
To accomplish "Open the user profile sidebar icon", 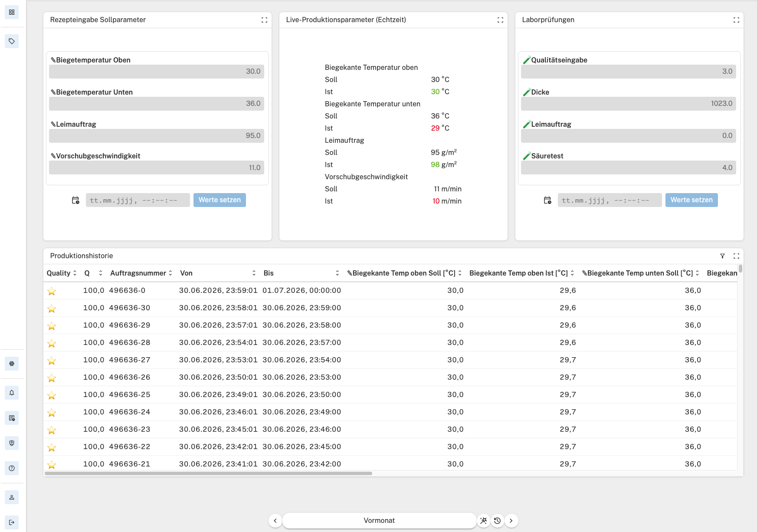I will click(x=12, y=497).
